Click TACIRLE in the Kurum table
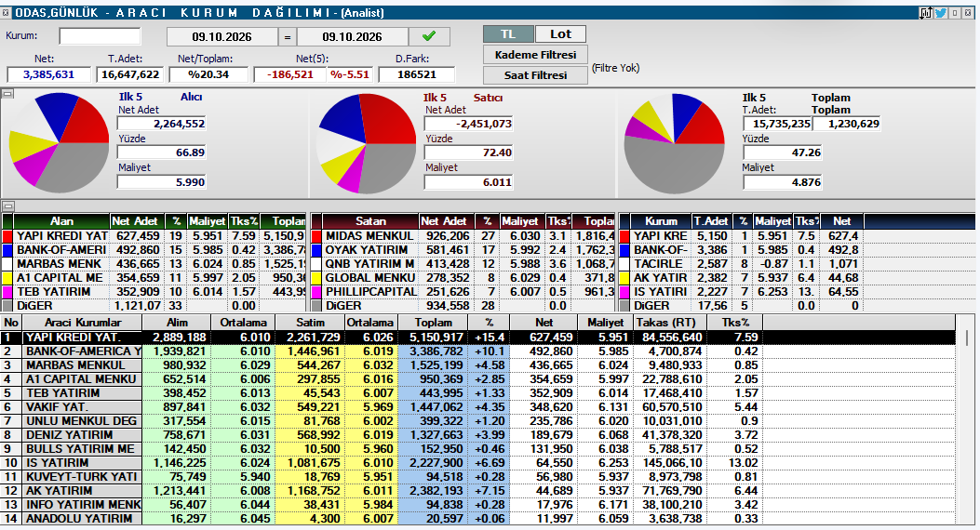Viewport: 980px width, 530px height. 658,263
